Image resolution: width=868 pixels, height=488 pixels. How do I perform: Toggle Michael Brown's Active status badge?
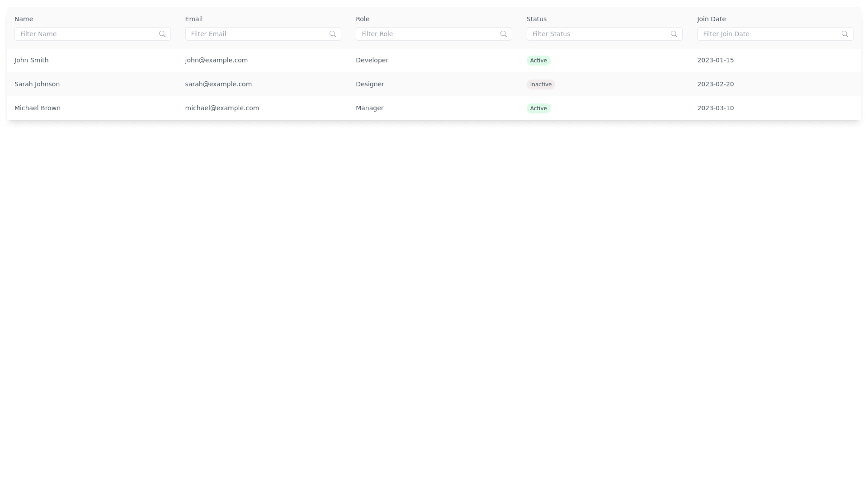pos(538,108)
